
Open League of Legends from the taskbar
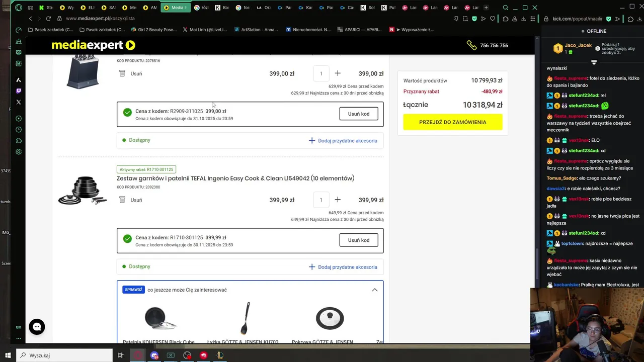[x=220, y=355]
